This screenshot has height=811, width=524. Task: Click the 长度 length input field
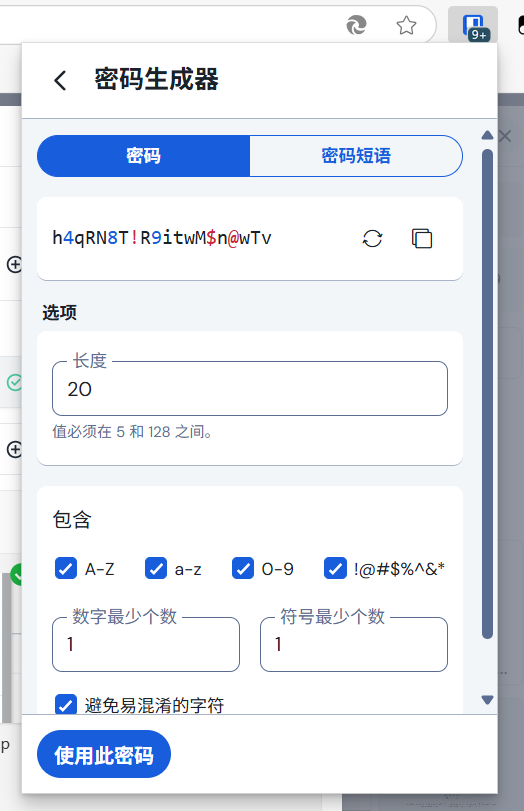click(250, 388)
